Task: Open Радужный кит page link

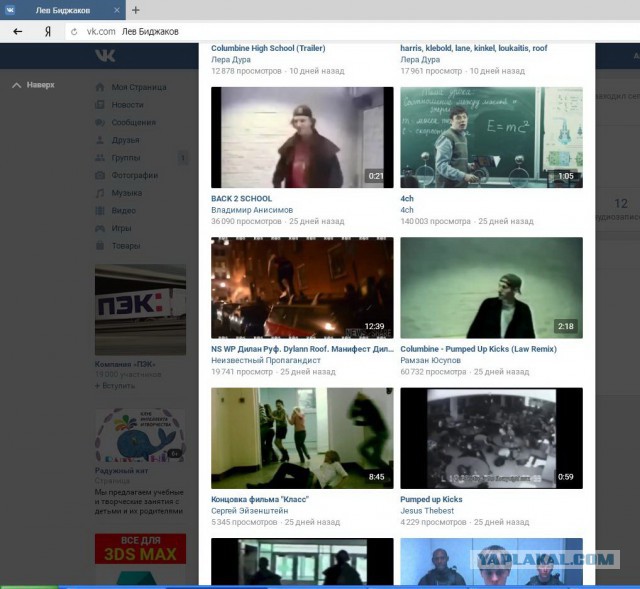Action: pos(121,471)
